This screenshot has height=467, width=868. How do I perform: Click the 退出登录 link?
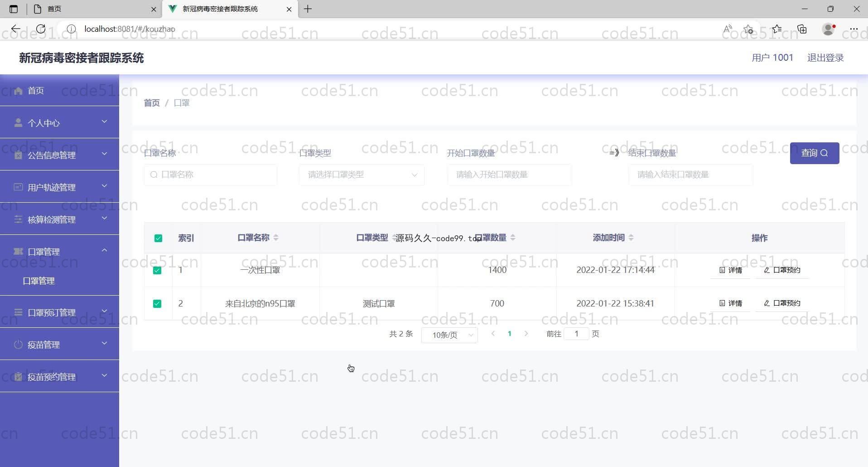pos(825,58)
